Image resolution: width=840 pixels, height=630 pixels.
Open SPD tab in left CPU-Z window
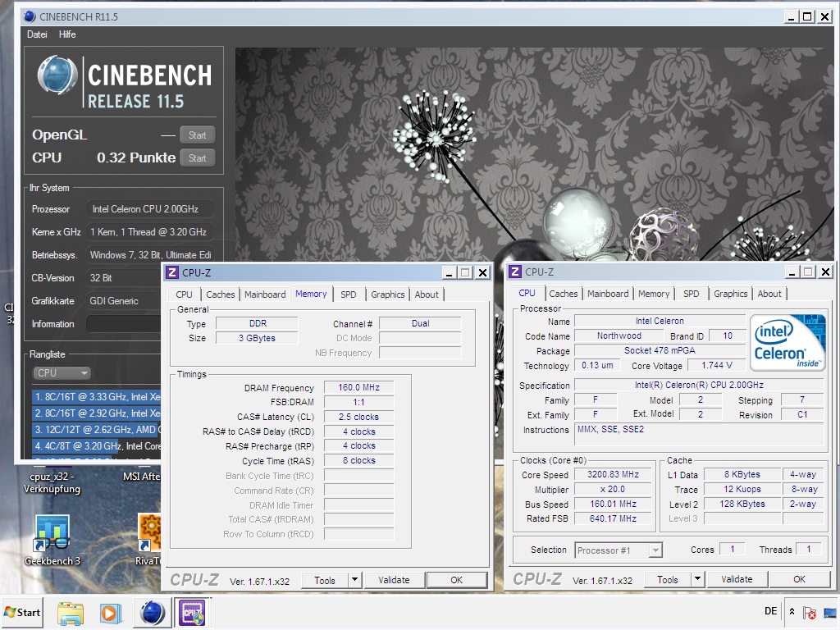pos(348,294)
